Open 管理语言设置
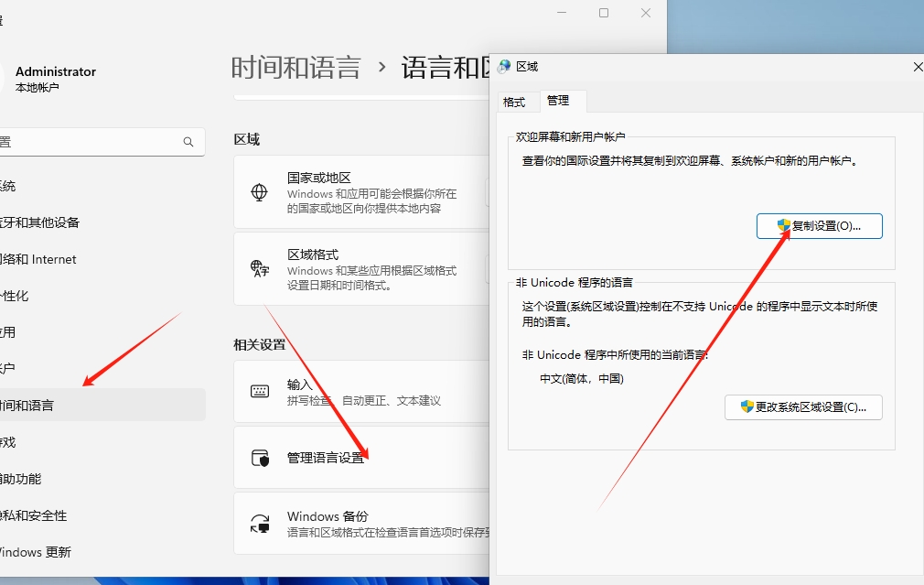Viewport: 924px width, 585px height. pos(361,458)
